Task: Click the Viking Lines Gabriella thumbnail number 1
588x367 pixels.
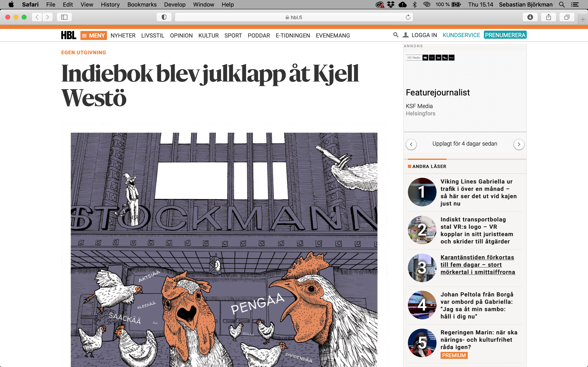Action: 422,192
